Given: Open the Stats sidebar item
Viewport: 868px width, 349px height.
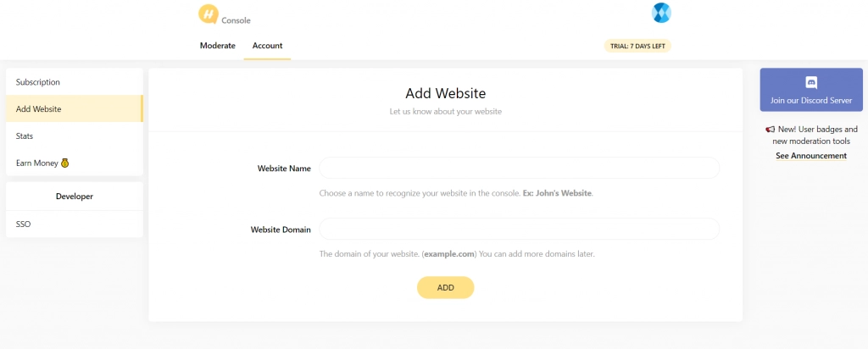Looking at the screenshot, I should click(75, 136).
